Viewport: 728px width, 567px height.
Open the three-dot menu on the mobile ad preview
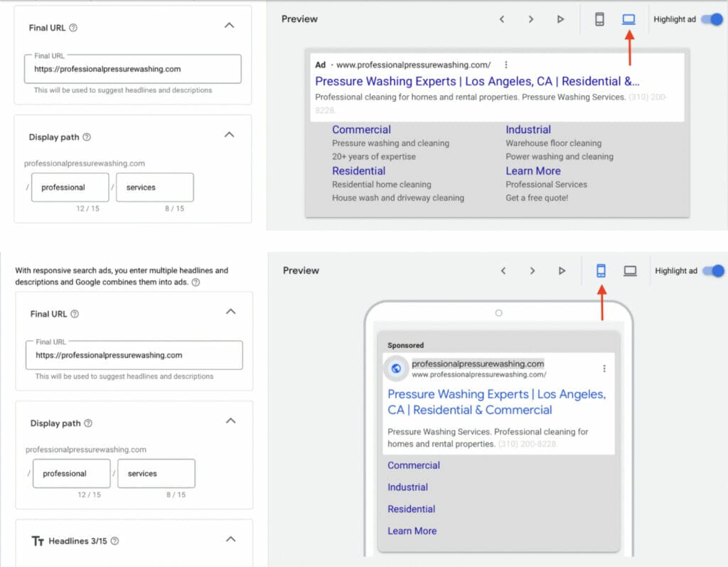click(x=605, y=368)
